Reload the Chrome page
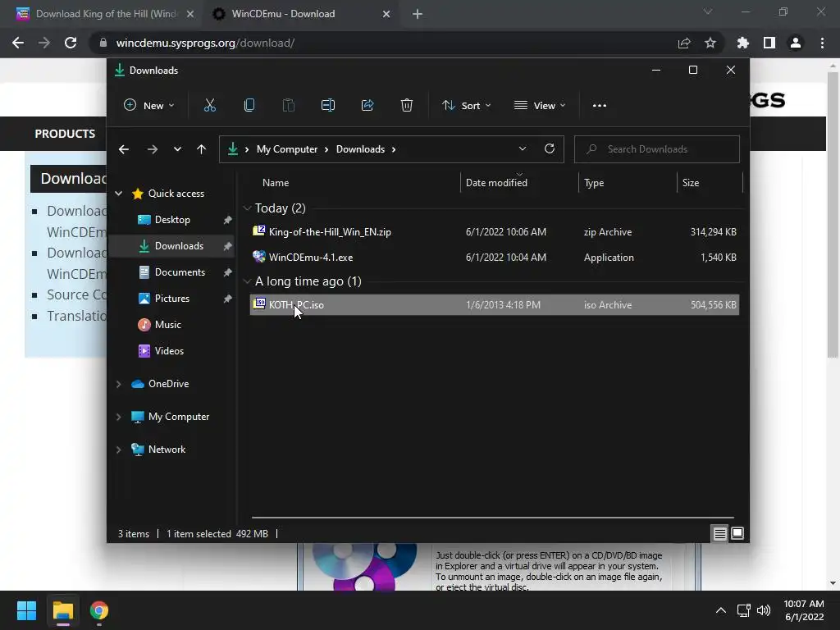This screenshot has width=840, height=630. click(71, 43)
